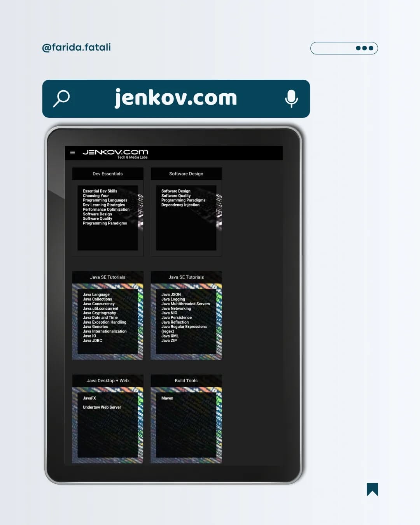
Task: Click the Jenkov.com logo
Action: 115,152
